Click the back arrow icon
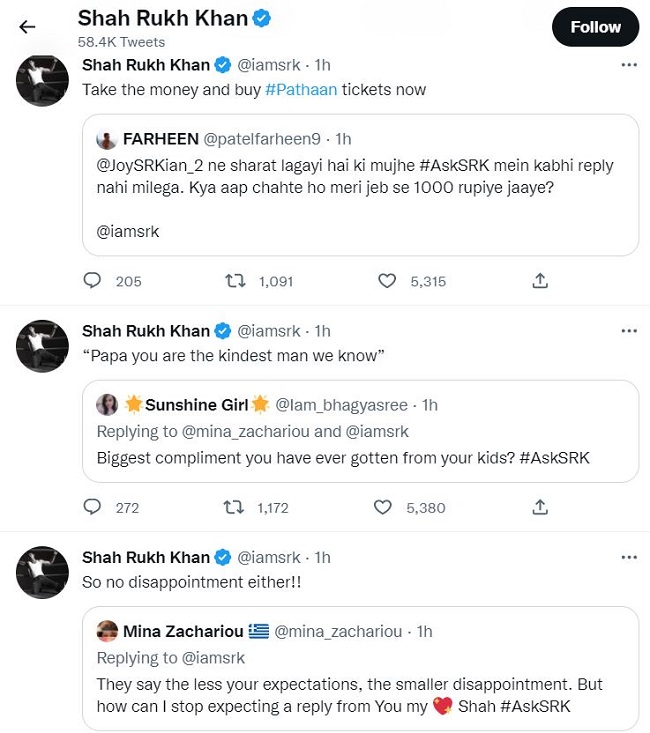This screenshot has height=733, width=650. 27,27
